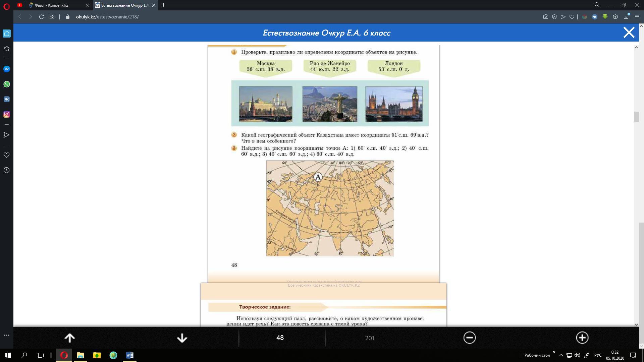
Task: Switch to YouTube pinned tab
Action: tap(20, 5)
